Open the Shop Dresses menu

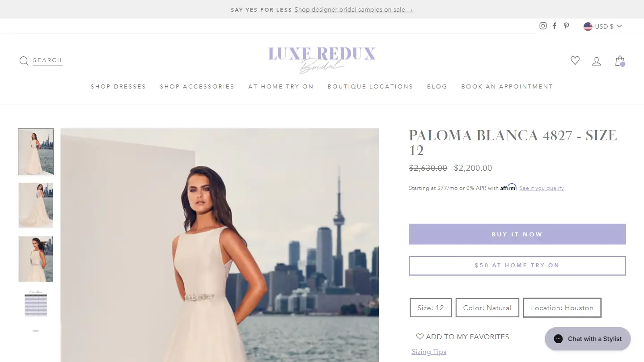click(x=119, y=87)
